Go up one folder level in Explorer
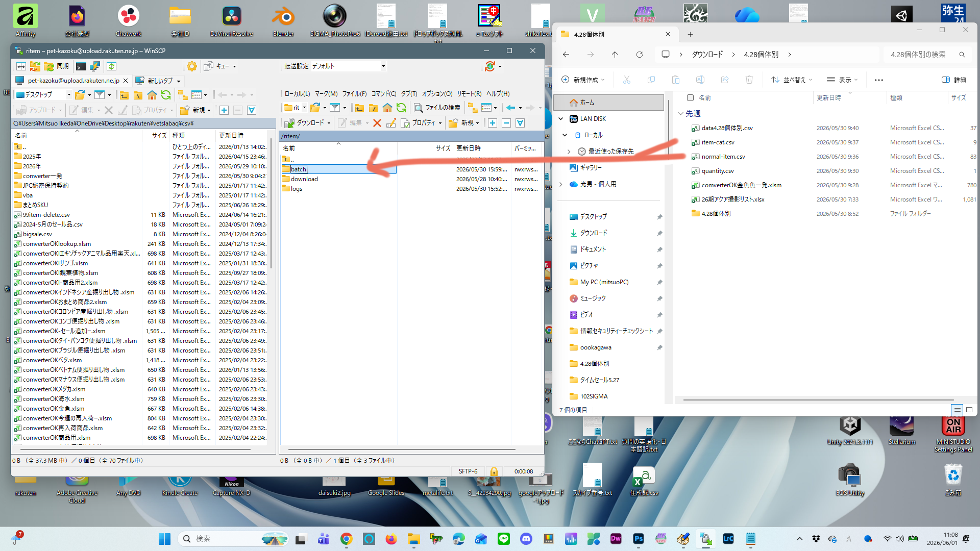Viewport: 980px width, 551px height. [x=615, y=55]
